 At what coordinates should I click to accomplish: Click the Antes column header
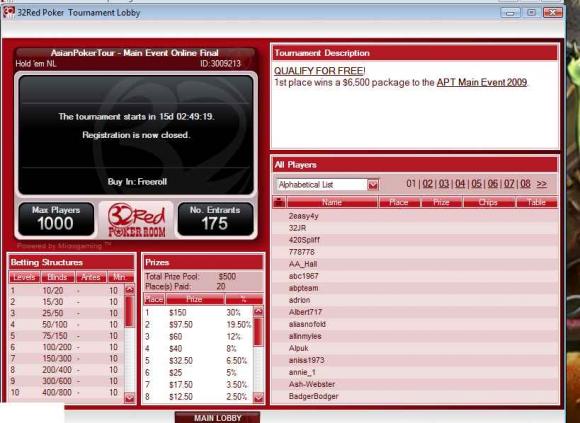tap(91, 277)
